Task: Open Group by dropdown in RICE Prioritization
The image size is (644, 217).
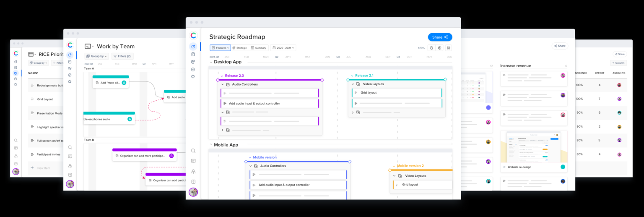Action: 39,63
